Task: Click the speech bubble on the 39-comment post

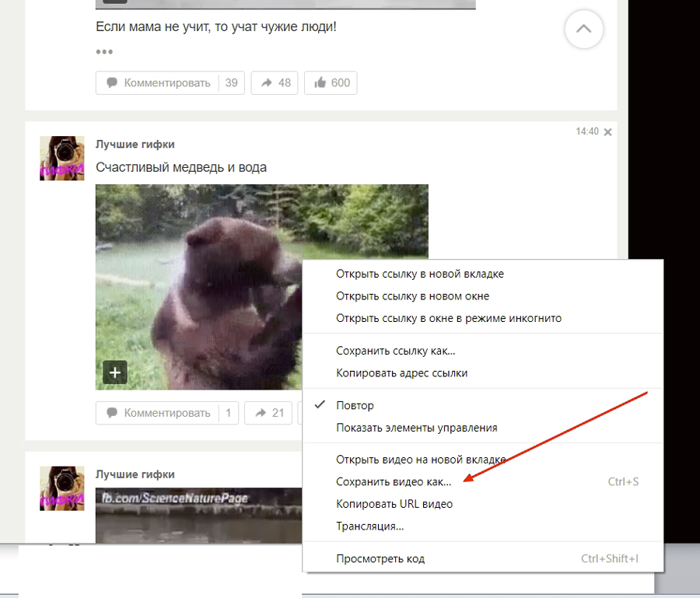Action: tap(112, 83)
